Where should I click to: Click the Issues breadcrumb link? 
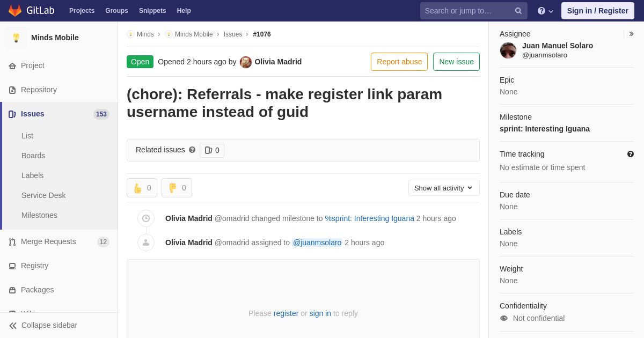[233, 34]
